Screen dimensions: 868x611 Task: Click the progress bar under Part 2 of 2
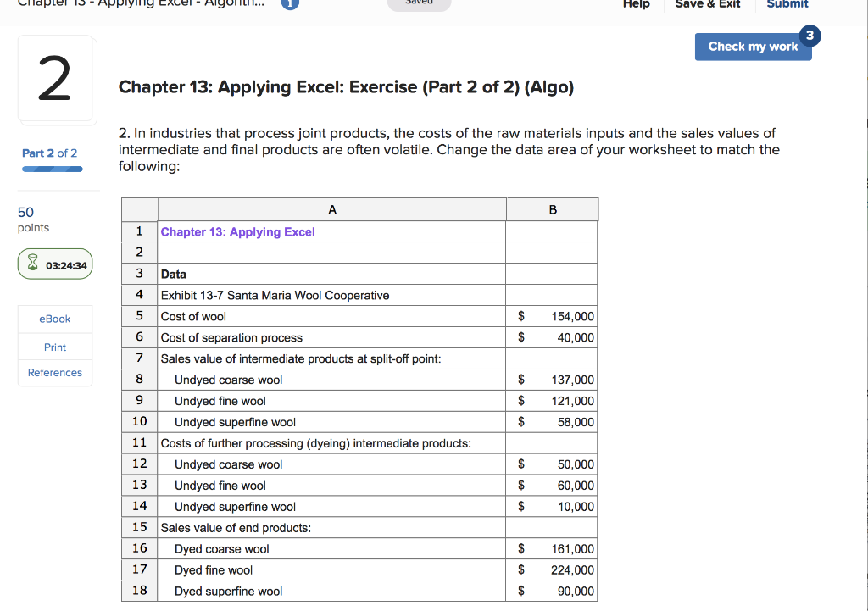[52, 169]
